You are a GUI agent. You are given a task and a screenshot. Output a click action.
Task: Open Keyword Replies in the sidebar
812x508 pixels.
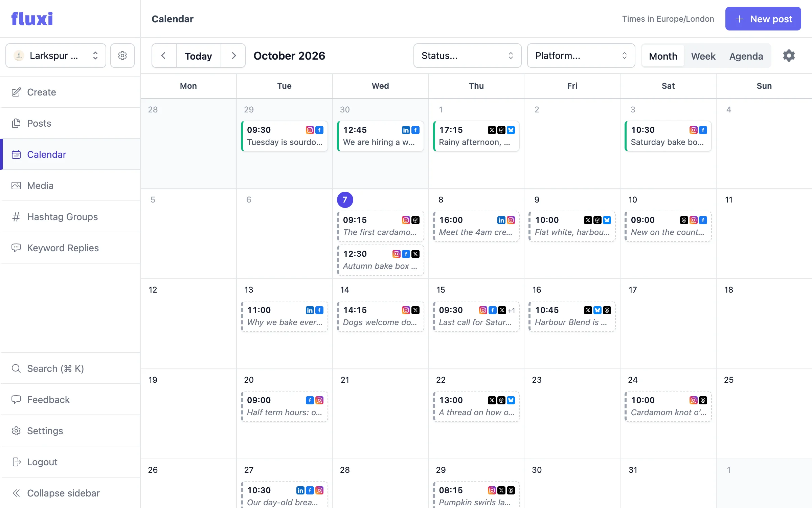tap(70, 248)
